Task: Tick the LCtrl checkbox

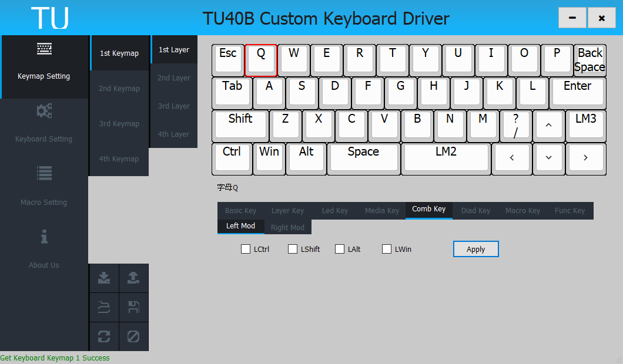Action: coord(246,249)
